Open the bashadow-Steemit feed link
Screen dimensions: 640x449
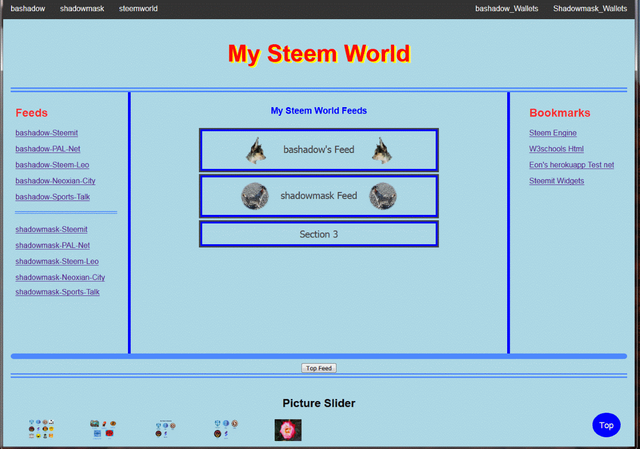pos(47,133)
